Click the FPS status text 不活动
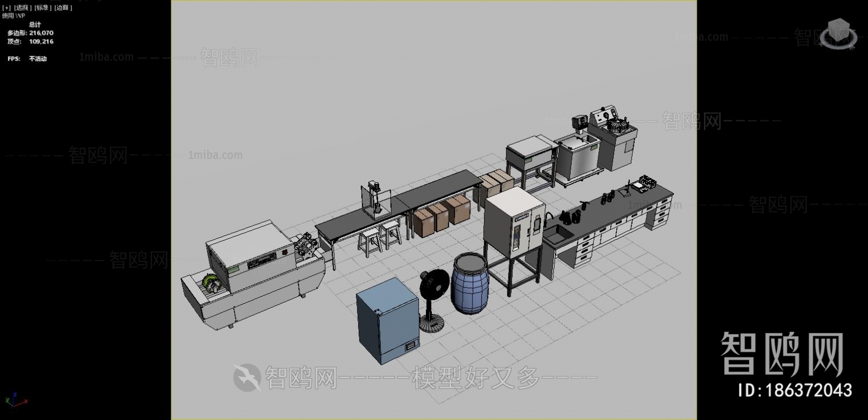Screen dimensions: 868x420 (x=38, y=59)
